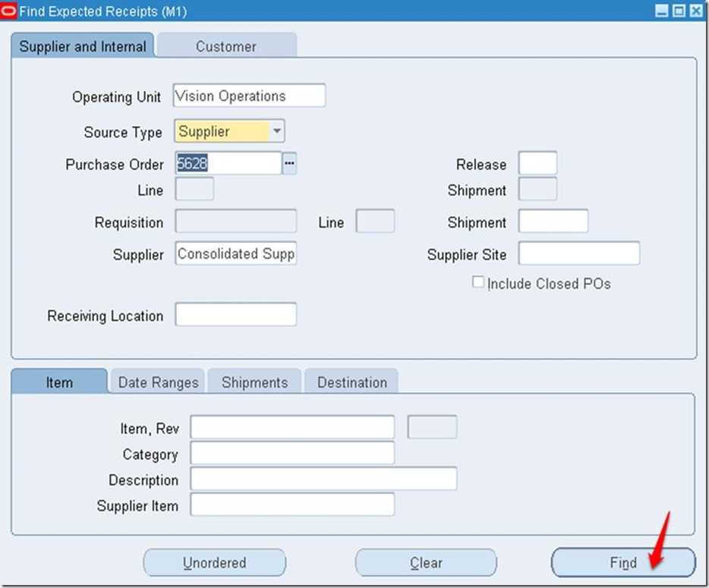The height and width of the screenshot is (588, 709).
Task: Maximize the Find Expected Receipts window
Action: point(679,11)
